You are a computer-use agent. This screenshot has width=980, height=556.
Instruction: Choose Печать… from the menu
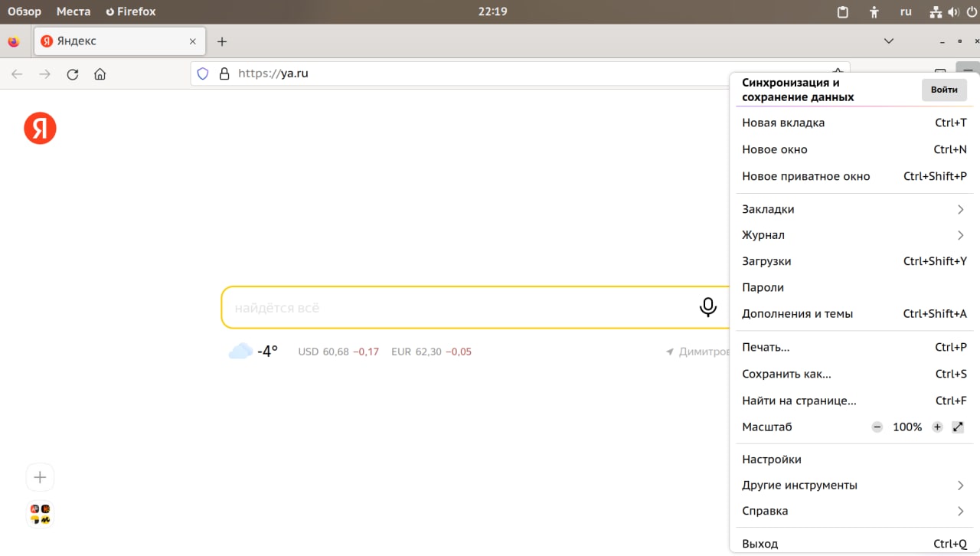[854, 347]
